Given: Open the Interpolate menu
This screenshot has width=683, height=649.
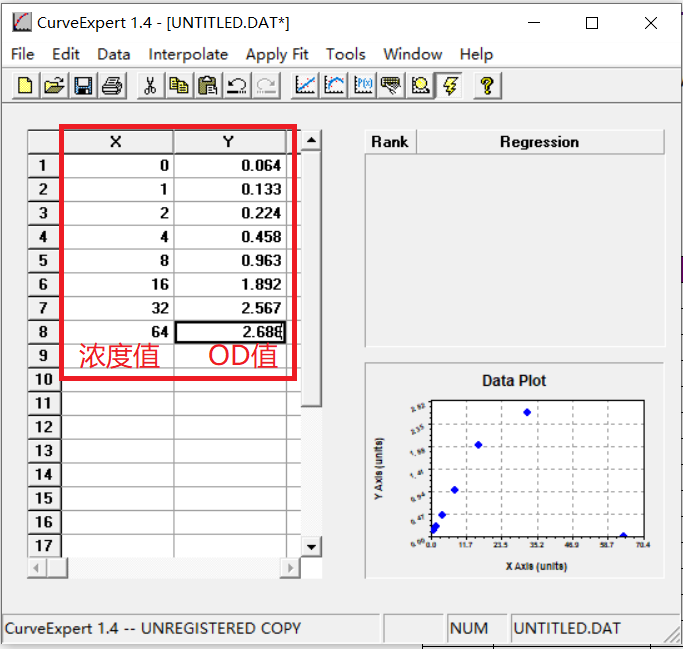Looking at the screenshot, I should pyautogui.click(x=188, y=54).
